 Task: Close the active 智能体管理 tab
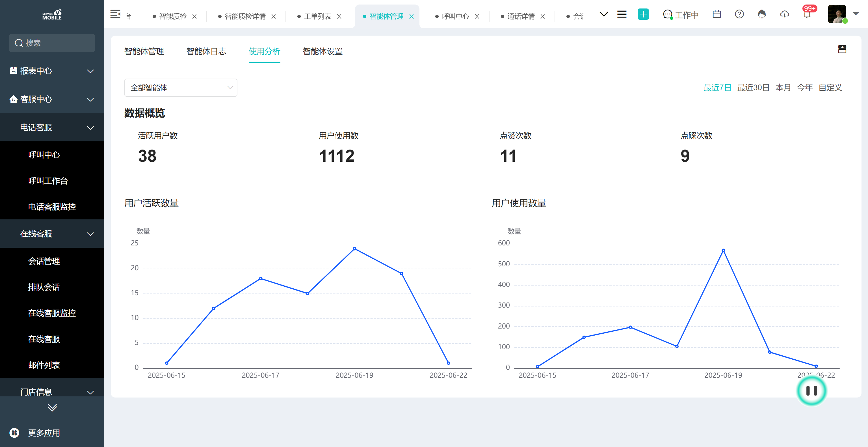pos(412,16)
